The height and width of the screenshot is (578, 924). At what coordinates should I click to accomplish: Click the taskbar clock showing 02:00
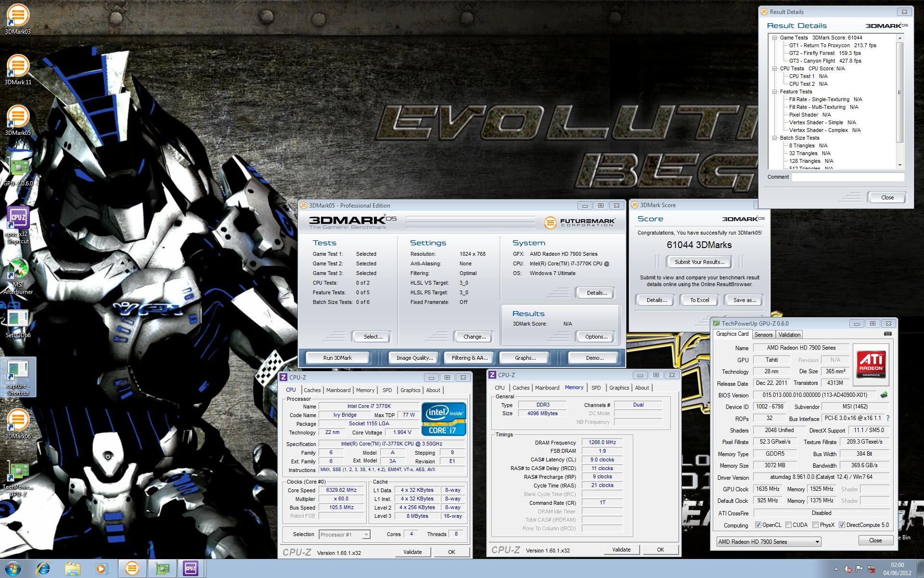point(897,569)
